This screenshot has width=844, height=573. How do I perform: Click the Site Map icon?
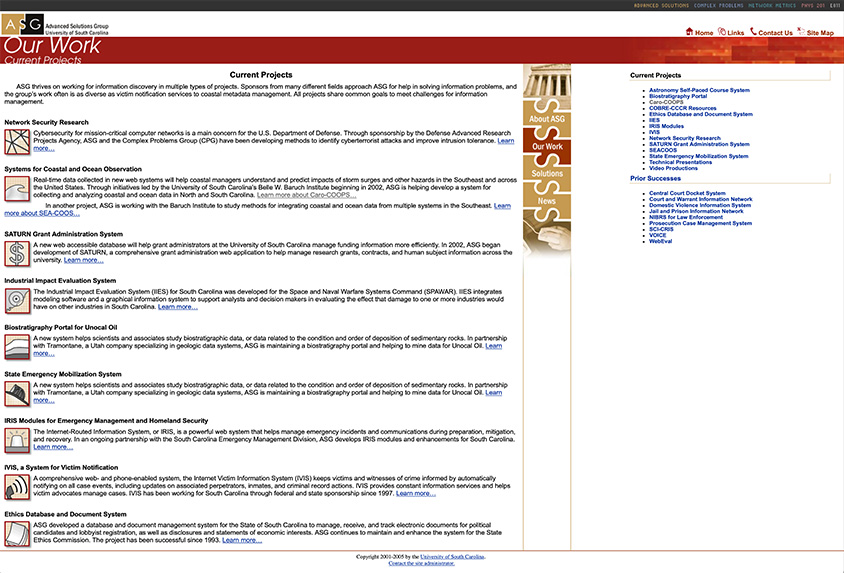point(801,32)
